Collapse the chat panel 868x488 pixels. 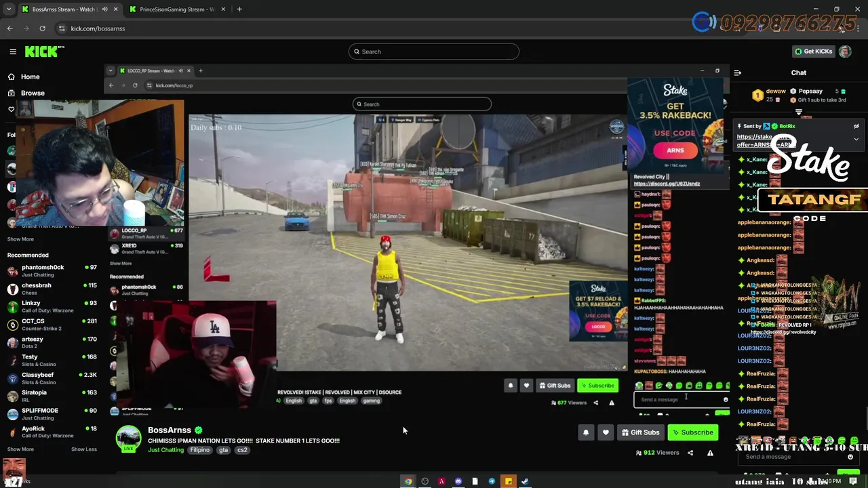coord(738,73)
